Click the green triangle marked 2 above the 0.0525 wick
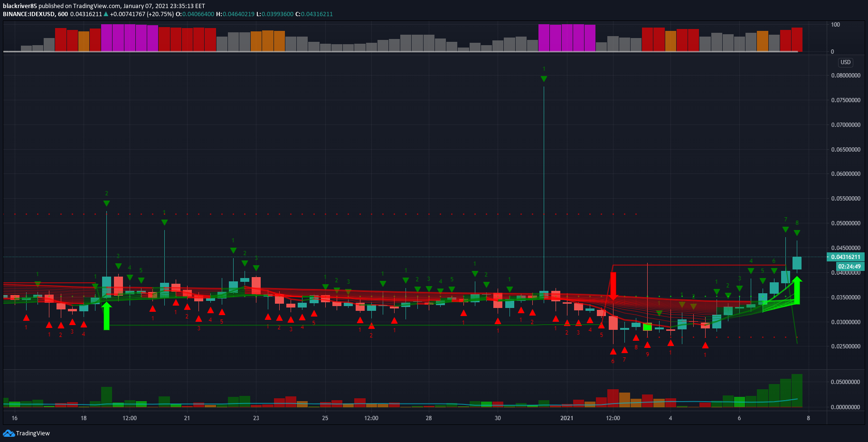The height and width of the screenshot is (442, 868). coord(106,203)
